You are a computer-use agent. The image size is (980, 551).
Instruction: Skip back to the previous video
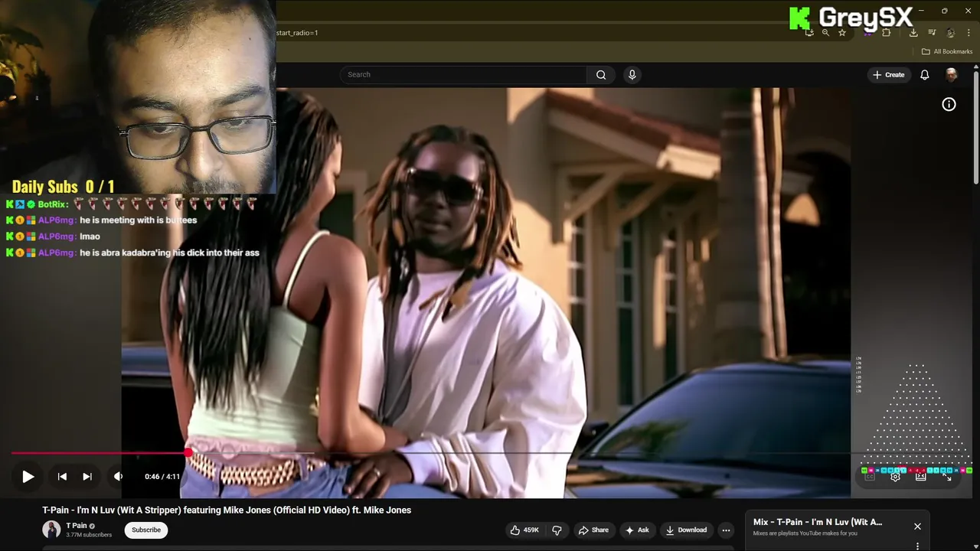62,476
